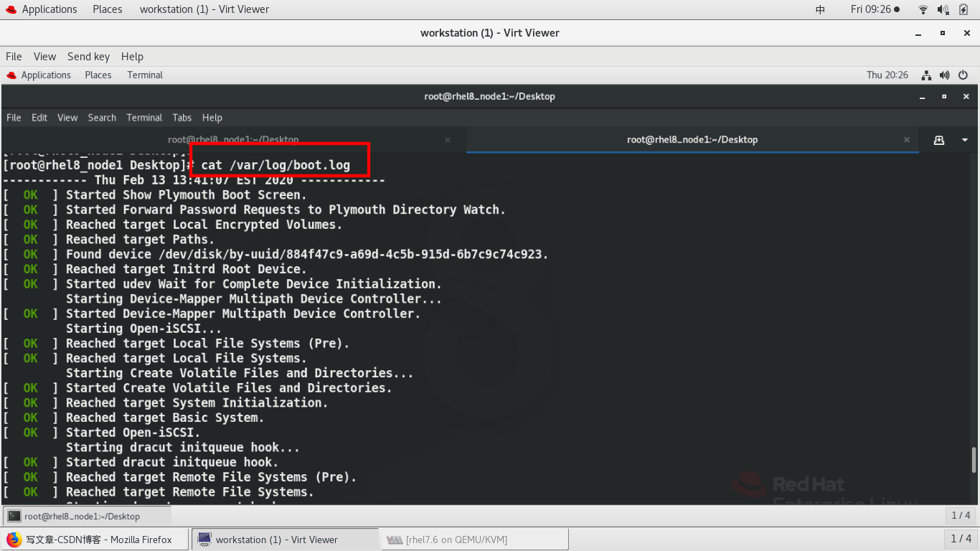Screen dimensions: 980x551
Task: Switch to the Mozilla Firefox taskbar window
Action: (x=95, y=540)
